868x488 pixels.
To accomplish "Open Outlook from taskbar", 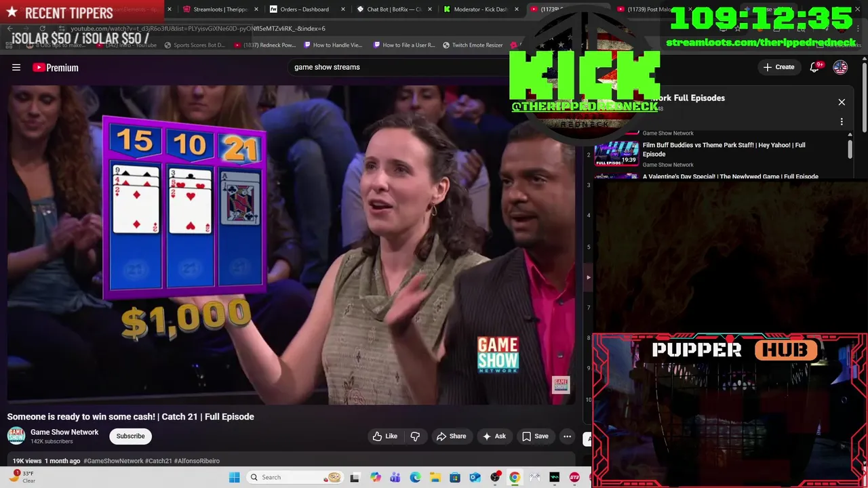I will pyautogui.click(x=475, y=477).
